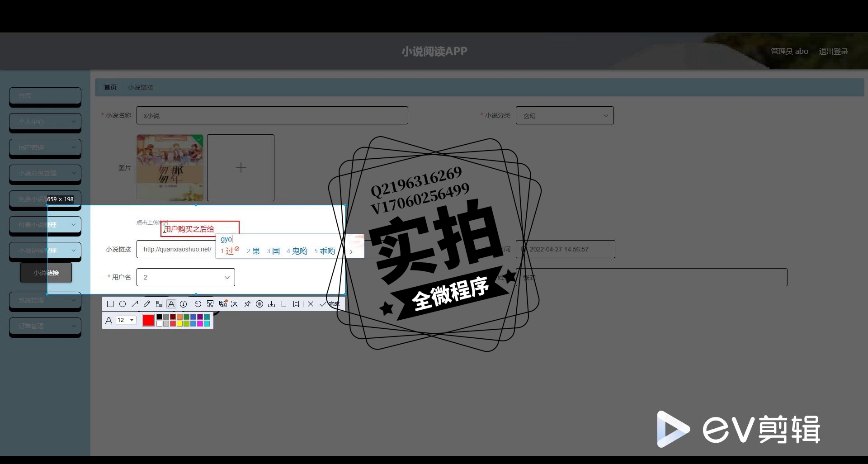The width and height of the screenshot is (868, 464).
Task: Click the text recognition OCR icon
Action: click(x=235, y=304)
